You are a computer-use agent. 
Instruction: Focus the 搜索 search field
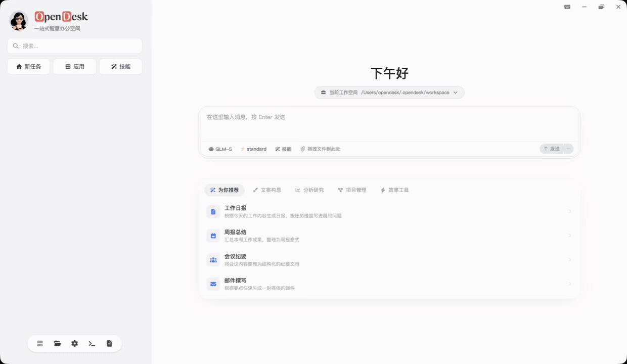tap(75, 46)
